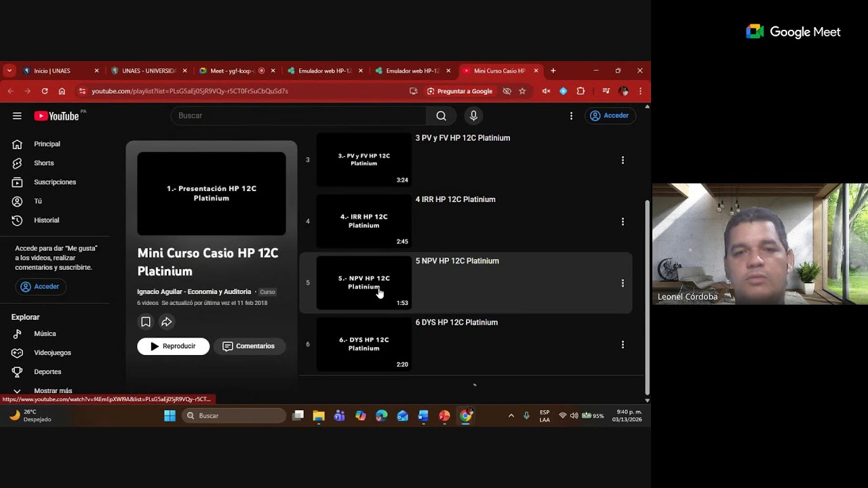Click the address bar URL

pyautogui.click(x=190, y=91)
